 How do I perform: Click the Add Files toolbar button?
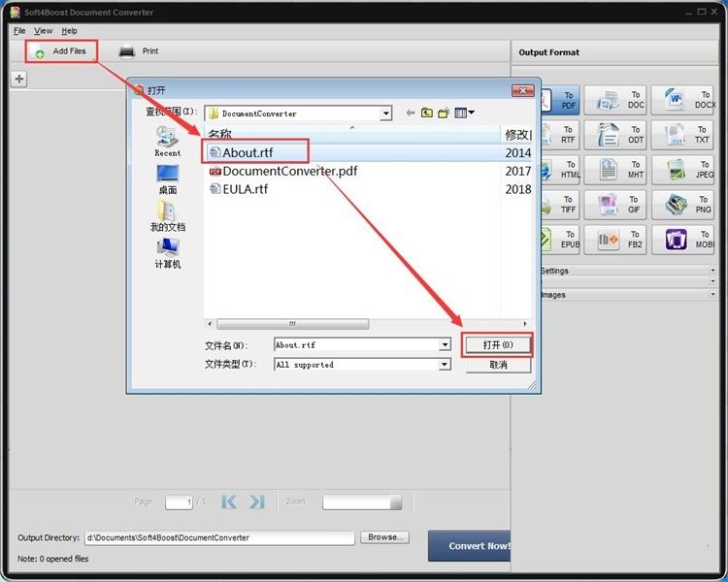tap(61, 51)
